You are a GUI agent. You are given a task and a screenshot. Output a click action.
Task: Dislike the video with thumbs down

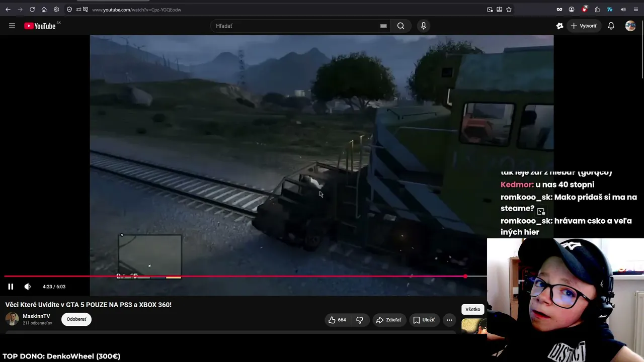[x=360, y=320]
